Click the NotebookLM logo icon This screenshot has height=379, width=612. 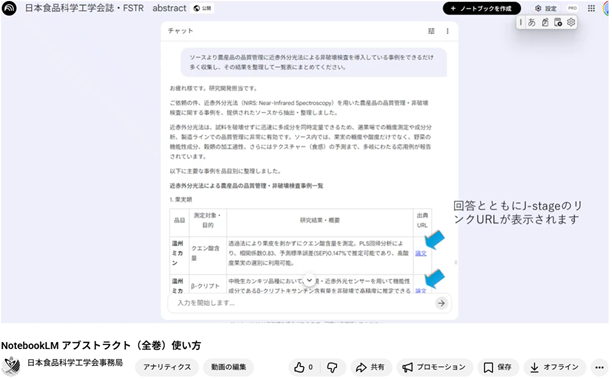9,8
